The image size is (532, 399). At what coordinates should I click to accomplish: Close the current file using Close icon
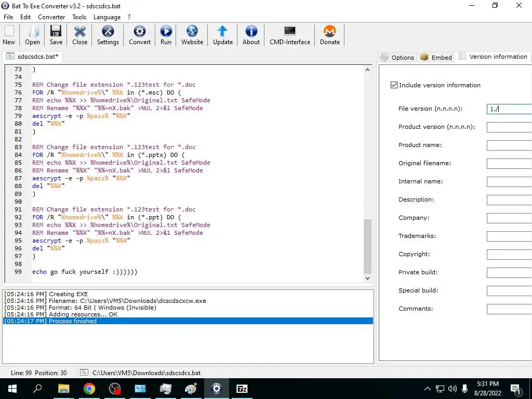pos(79,35)
